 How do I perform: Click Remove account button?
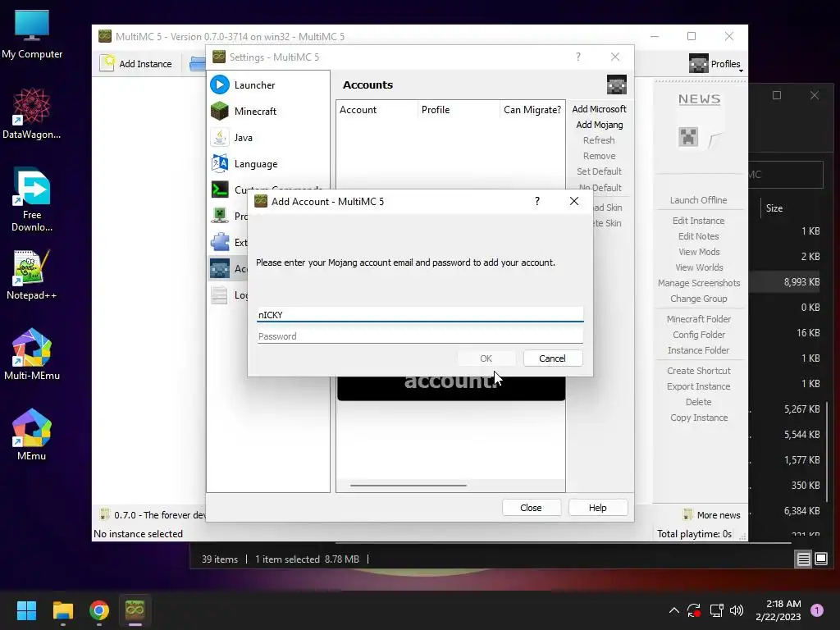coord(599,156)
